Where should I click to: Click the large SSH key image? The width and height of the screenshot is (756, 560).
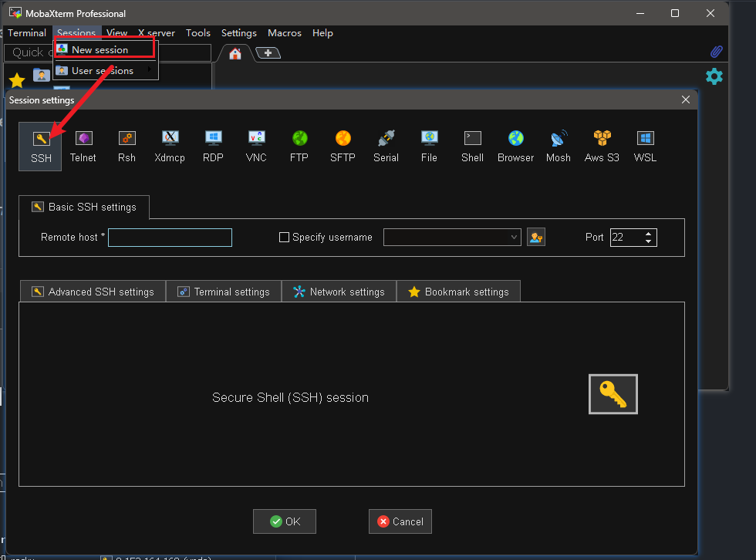click(613, 394)
